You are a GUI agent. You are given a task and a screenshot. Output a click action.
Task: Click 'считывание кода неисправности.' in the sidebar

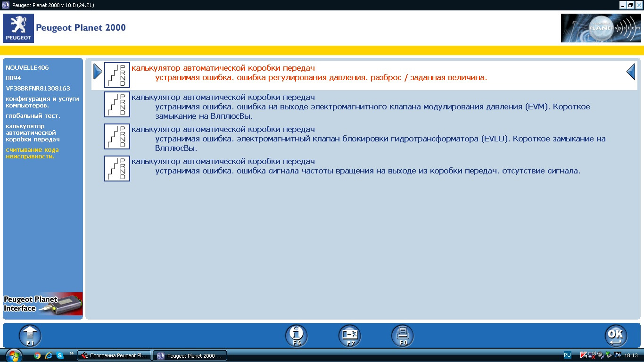coord(32,153)
